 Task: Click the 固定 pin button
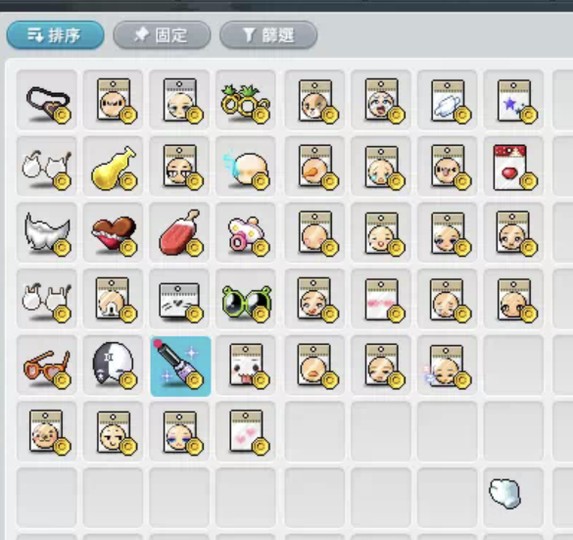point(162,35)
